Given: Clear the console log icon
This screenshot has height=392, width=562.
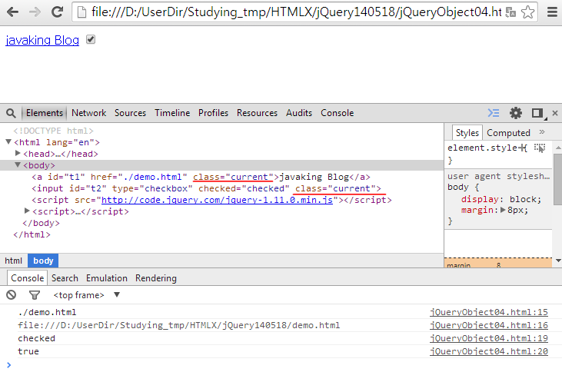Looking at the screenshot, I should point(11,295).
